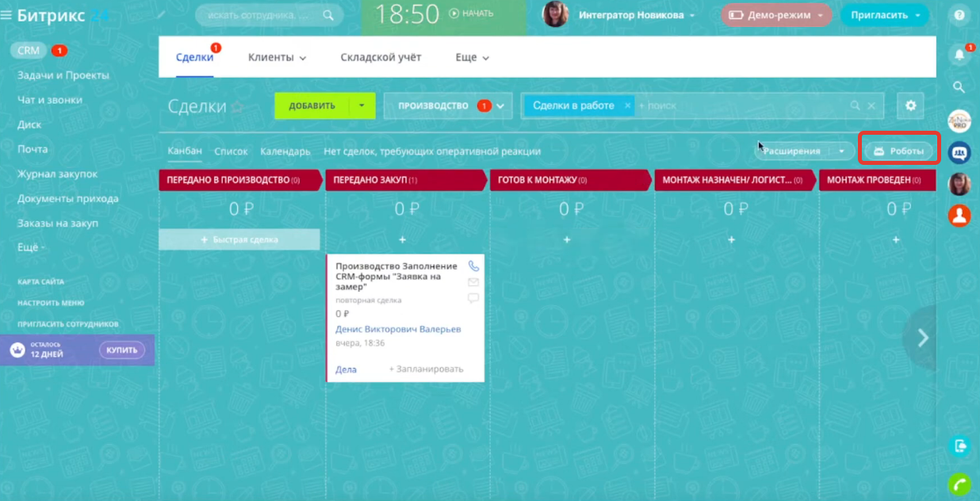Image resolution: width=980 pixels, height=501 pixels.
Task: Click the envelope icon on the deal card
Action: (473, 282)
